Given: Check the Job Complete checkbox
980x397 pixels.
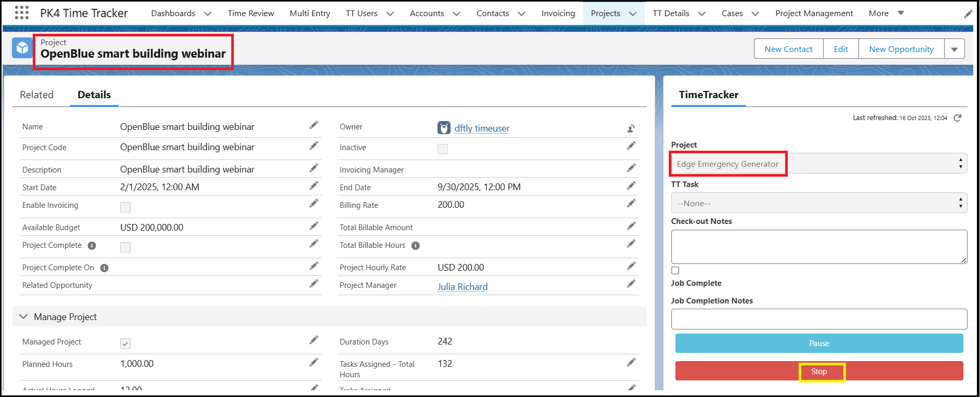Looking at the screenshot, I should [676, 271].
